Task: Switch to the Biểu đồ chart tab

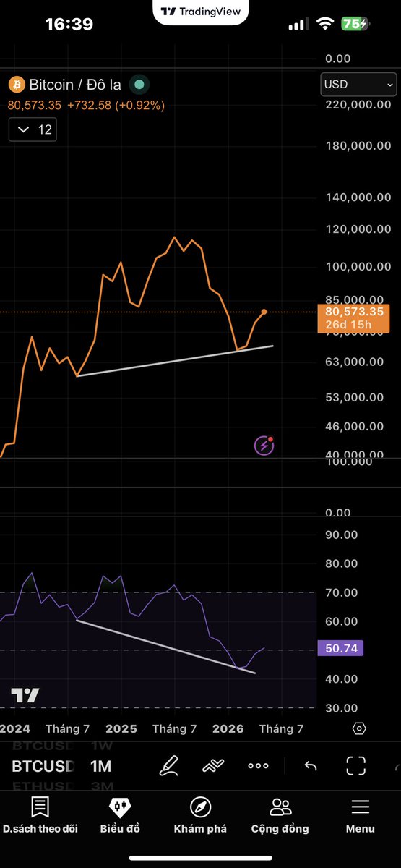Action: pos(120,816)
